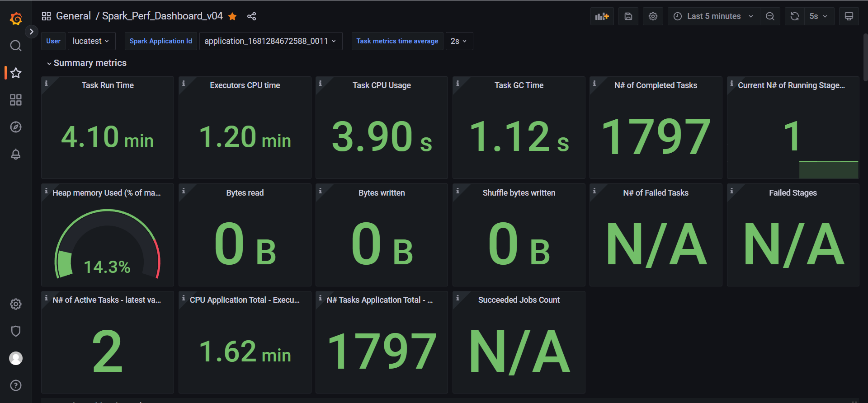This screenshot has width=868, height=403.
Task: Show info for Heap memory Used panel
Action: coord(46,191)
